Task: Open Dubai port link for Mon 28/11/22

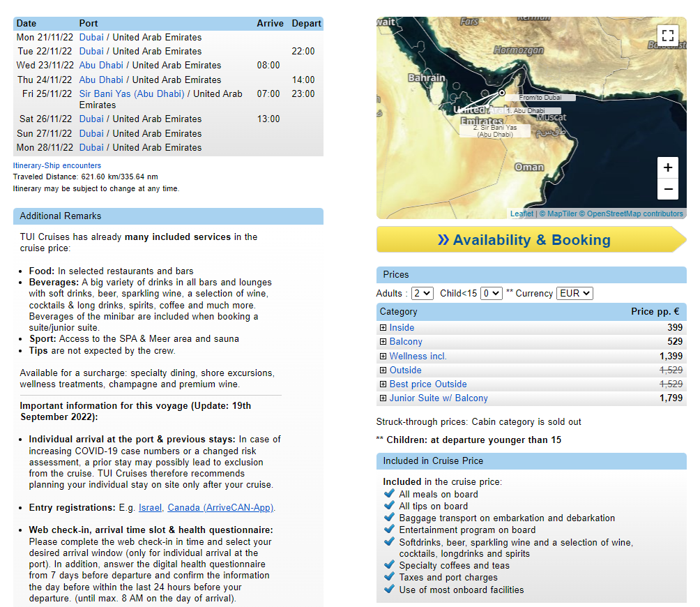Action: tap(91, 147)
